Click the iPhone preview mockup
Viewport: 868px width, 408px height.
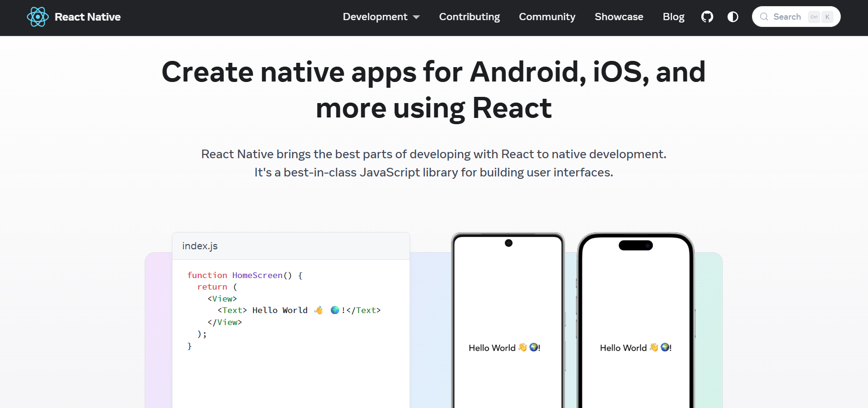point(636,321)
